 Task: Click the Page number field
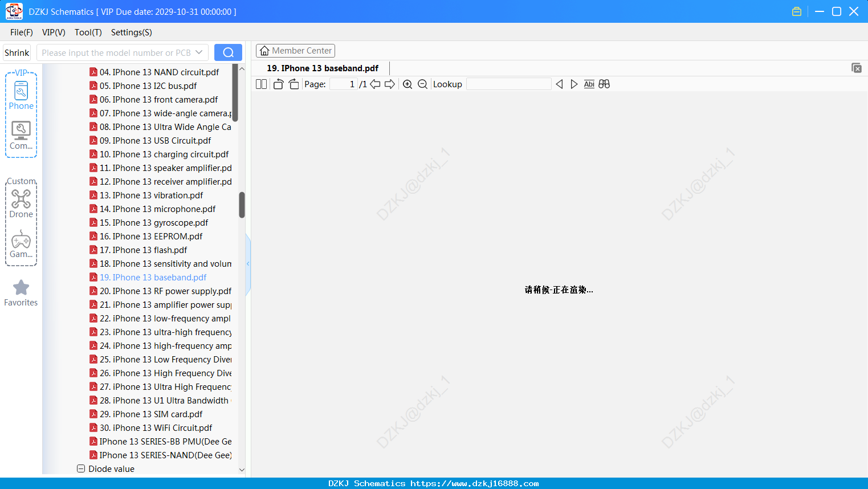[x=343, y=84]
